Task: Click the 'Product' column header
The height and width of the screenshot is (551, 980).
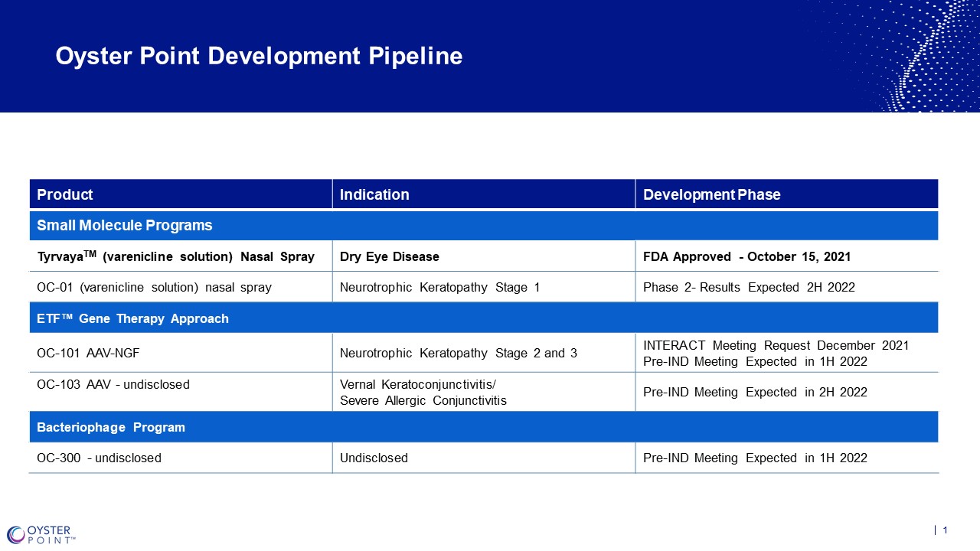Action: point(65,194)
